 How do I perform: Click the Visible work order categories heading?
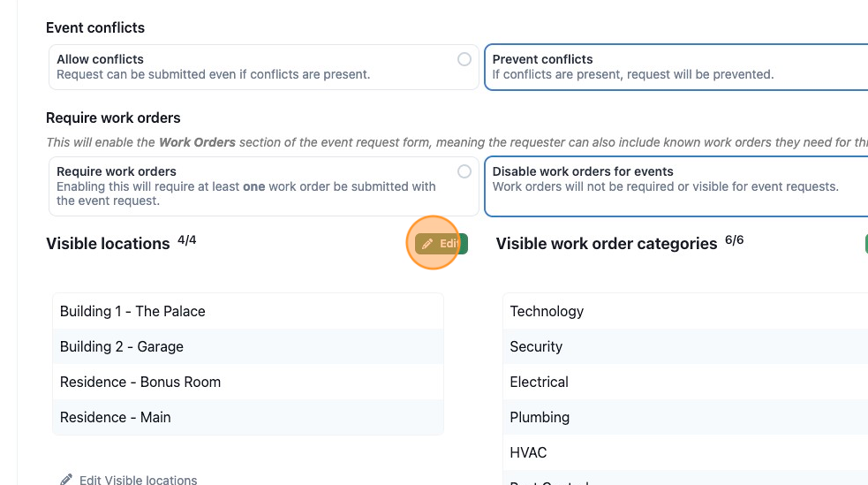606,244
